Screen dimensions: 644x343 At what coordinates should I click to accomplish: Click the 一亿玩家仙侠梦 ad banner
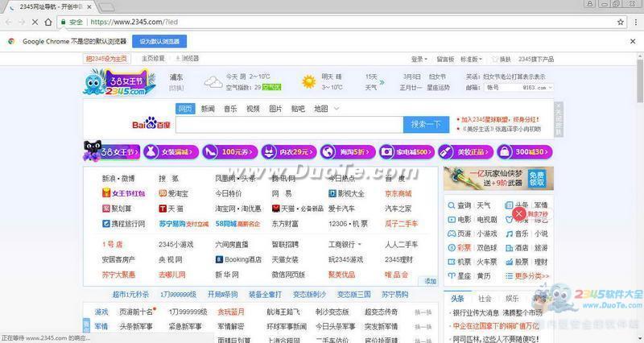[498, 178]
